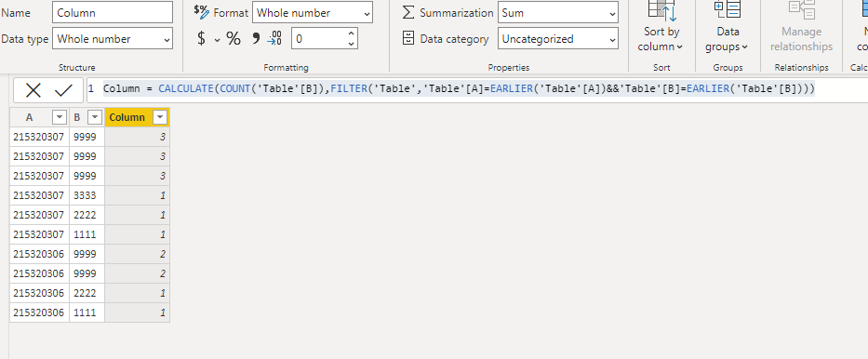Open filter dropdown on column A
Viewport: 868px width, 359px height.
tap(59, 117)
